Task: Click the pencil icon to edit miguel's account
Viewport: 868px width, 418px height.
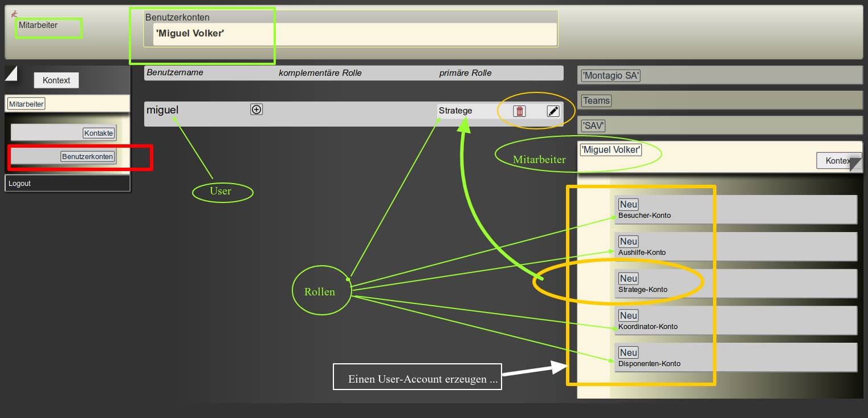Action: point(553,111)
